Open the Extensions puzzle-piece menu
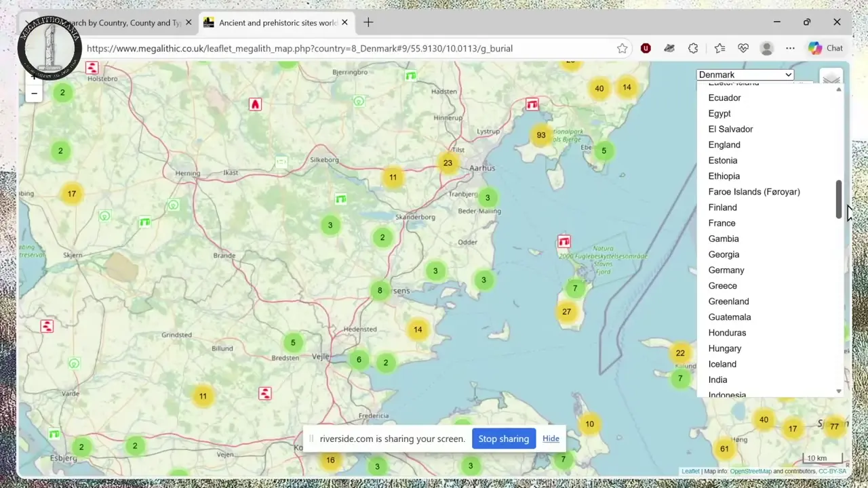868x488 pixels. pos(693,48)
